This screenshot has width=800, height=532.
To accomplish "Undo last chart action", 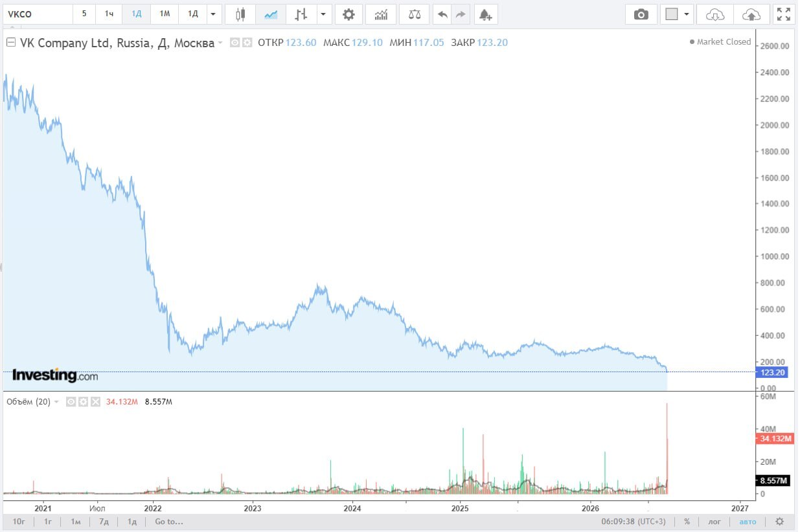I will [443, 14].
